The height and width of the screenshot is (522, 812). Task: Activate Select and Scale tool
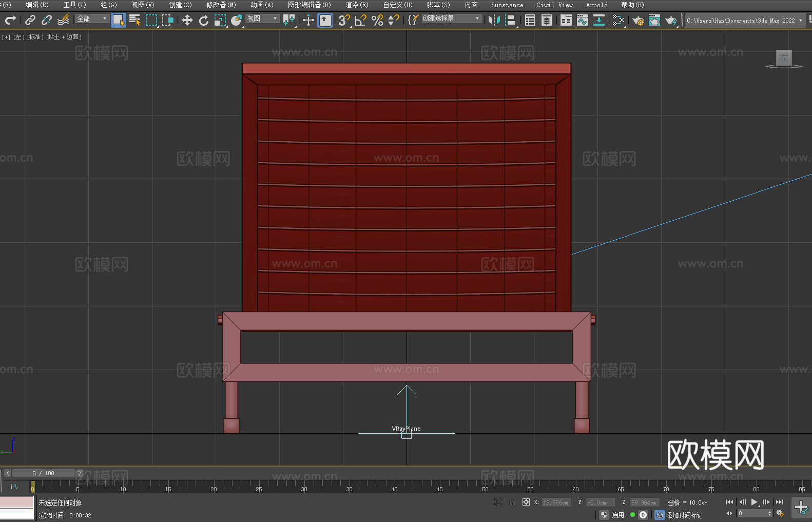tap(220, 20)
